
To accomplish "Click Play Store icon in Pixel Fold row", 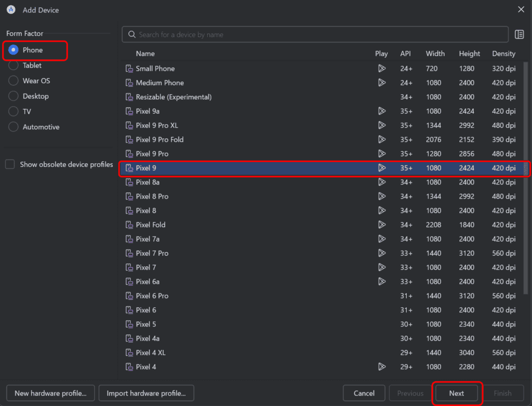I will (x=382, y=225).
